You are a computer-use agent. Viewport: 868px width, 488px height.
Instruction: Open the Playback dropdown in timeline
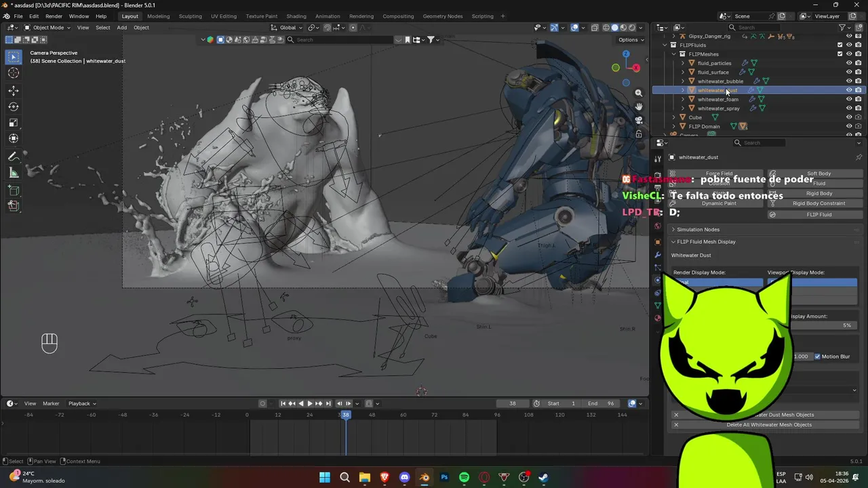point(82,403)
